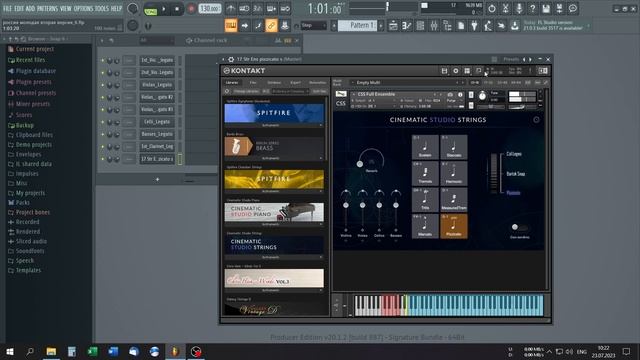
Task: Open the Channel rack toolbar icon
Action: pyautogui.click(x=420, y=26)
